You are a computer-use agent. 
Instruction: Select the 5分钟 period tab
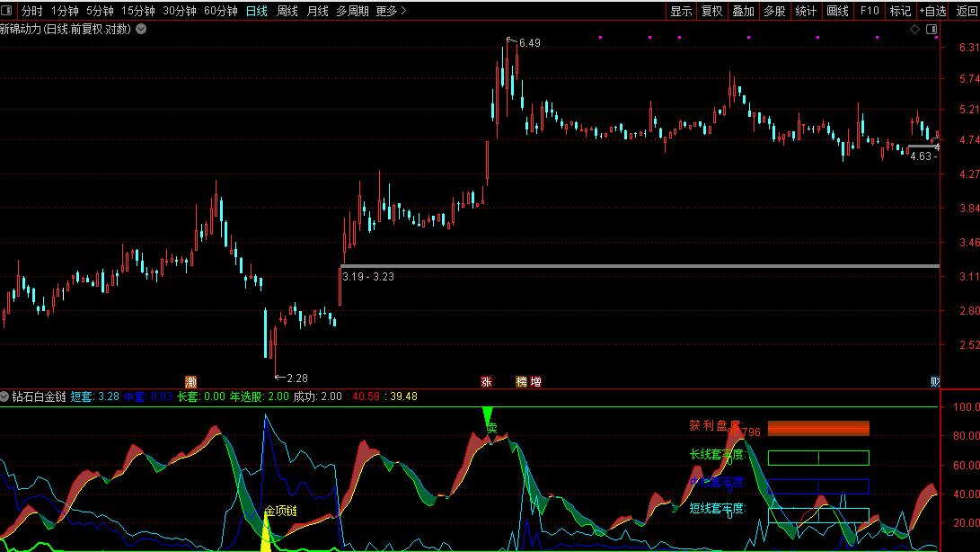point(100,11)
